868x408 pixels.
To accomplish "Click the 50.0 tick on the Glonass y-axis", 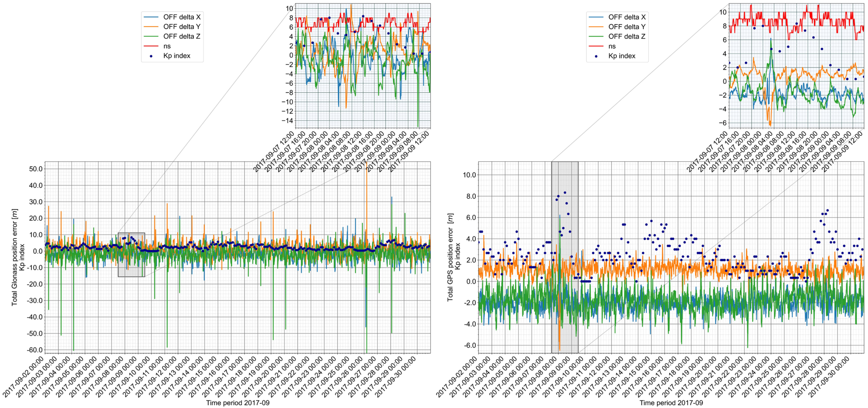I will pos(36,169).
